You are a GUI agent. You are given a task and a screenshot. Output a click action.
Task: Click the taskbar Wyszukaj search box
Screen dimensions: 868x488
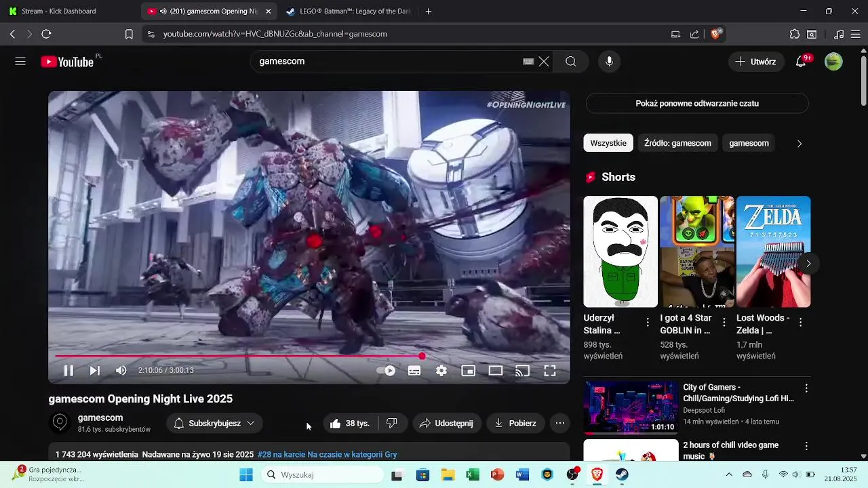point(322,475)
